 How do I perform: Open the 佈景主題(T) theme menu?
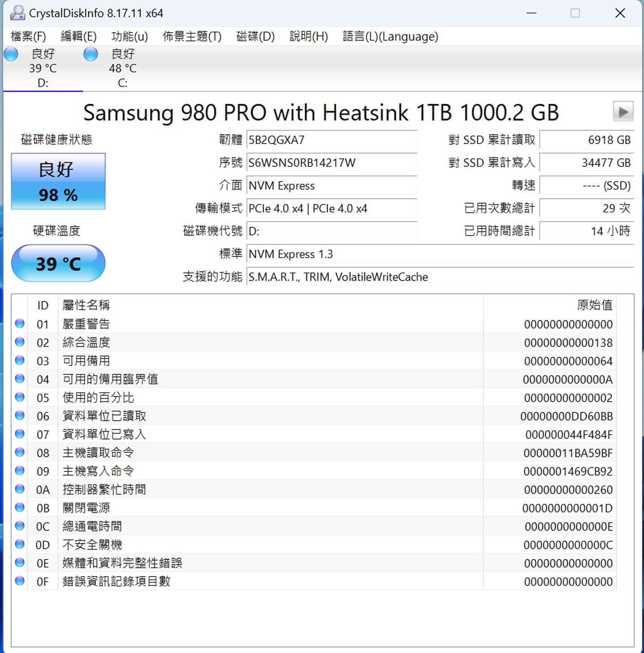191,37
